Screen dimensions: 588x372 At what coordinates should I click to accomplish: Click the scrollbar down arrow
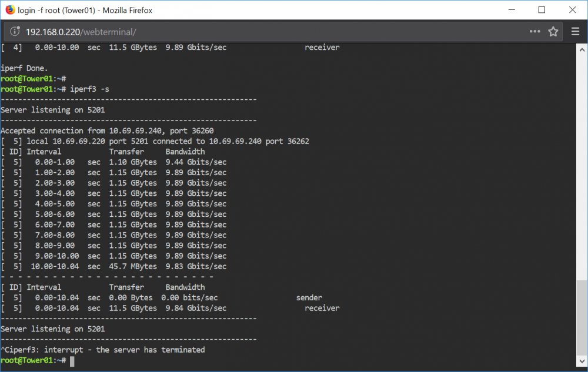pyautogui.click(x=582, y=361)
